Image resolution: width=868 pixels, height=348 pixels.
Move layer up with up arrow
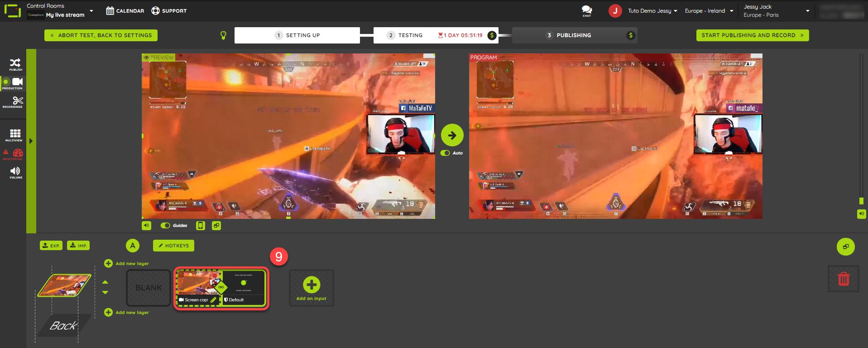[x=105, y=282]
